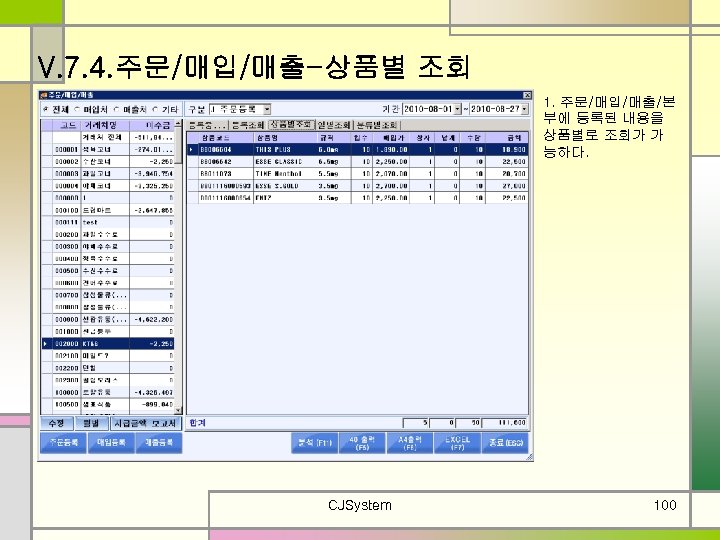Run 분석 (F11) analysis
The height and width of the screenshot is (540, 720).
click(x=315, y=443)
